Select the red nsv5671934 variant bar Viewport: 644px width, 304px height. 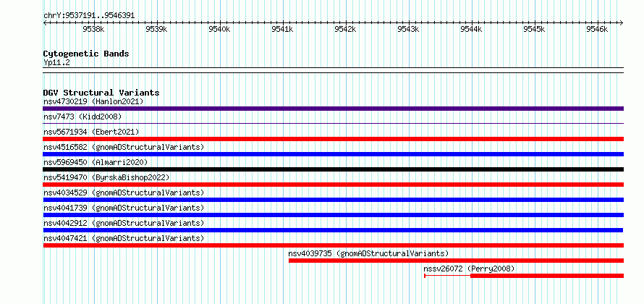pyautogui.click(x=333, y=139)
